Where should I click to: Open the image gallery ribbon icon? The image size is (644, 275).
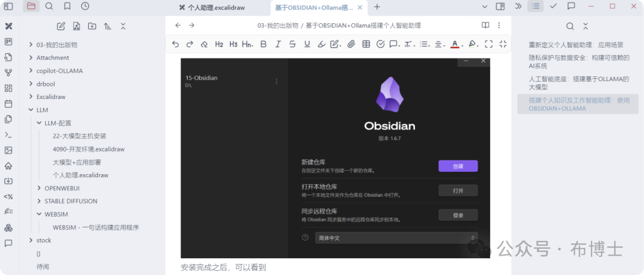coord(8,150)
